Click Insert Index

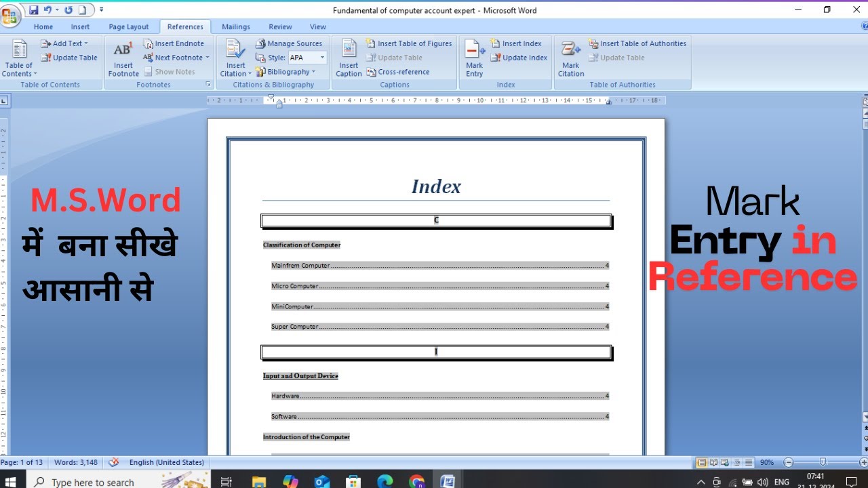(516, 43)
